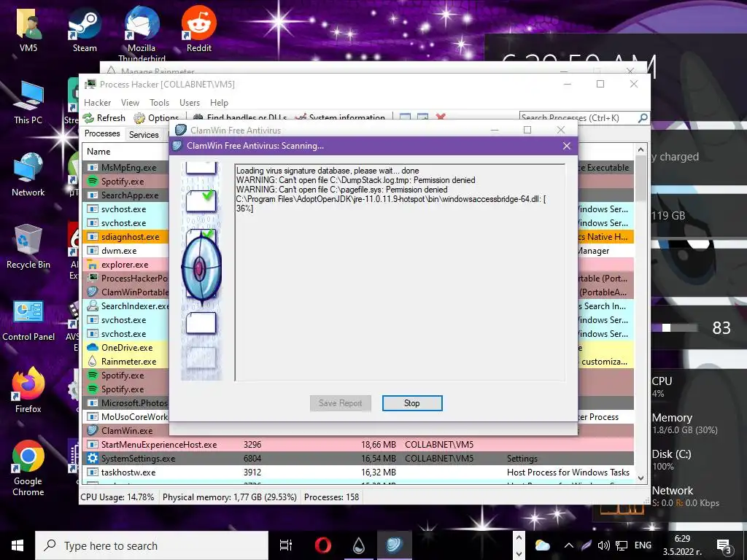The image size is (747, 560).
Task: Open the Users menu in Process Hacker
Action: coord(190,102)
